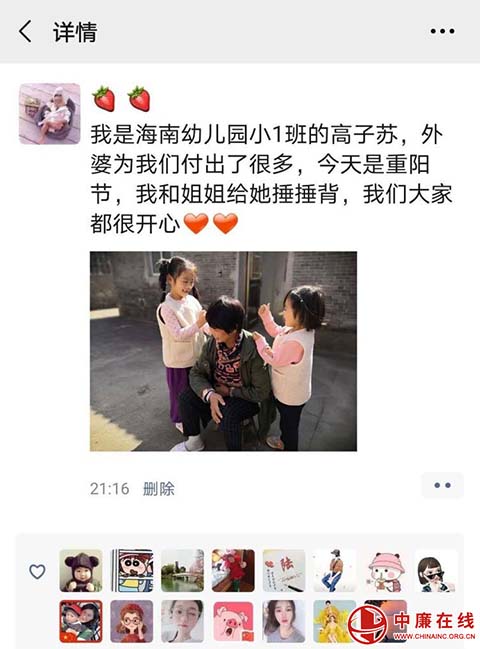Open the pink bucket hat bear avatar
Viewport: 480px width, 649px height.
(x=385, y=570)
